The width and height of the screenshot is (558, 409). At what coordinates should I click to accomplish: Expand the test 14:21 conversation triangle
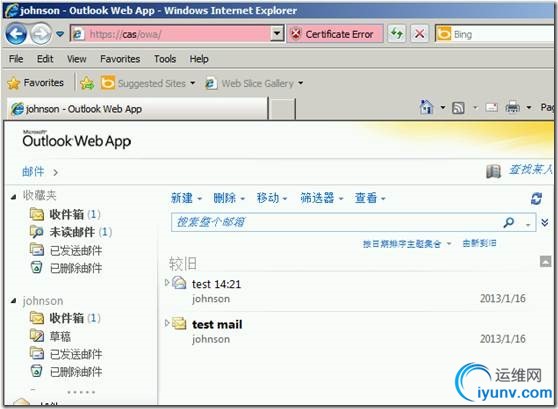tap(167, 283)
